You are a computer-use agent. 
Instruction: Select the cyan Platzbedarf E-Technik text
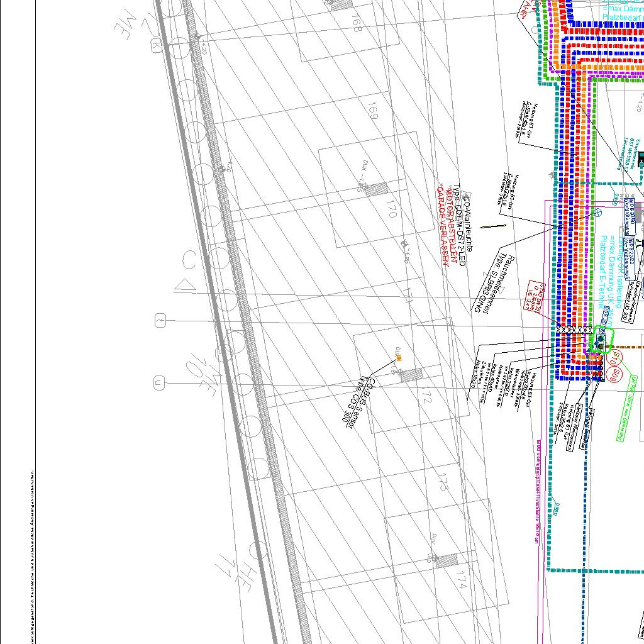602,272
